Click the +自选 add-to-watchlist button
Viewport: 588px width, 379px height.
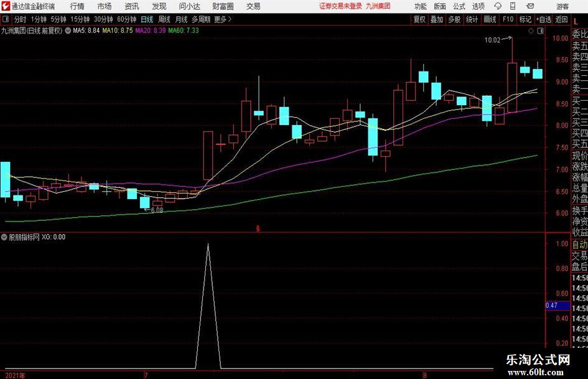543,19
